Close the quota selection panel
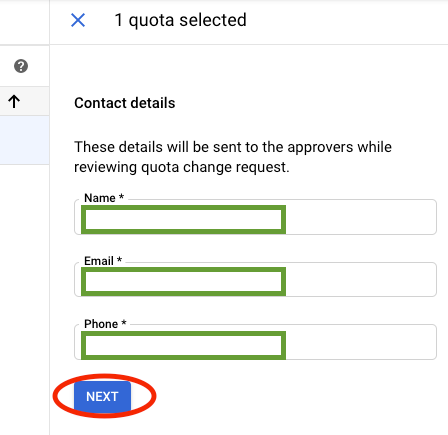 (78, 20)
